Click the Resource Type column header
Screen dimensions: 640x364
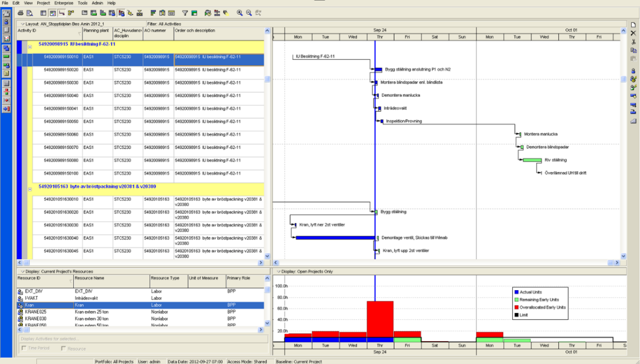click(168, 281)
